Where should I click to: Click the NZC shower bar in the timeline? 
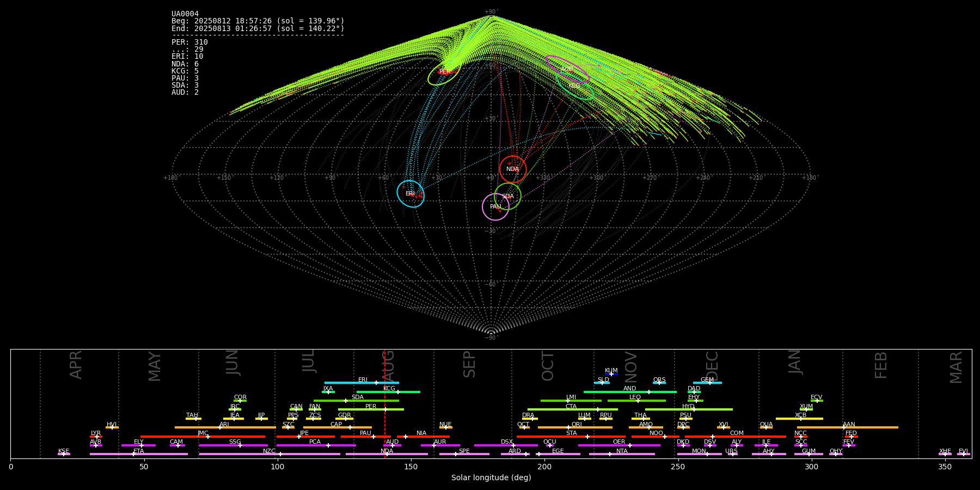click(269, 454)
